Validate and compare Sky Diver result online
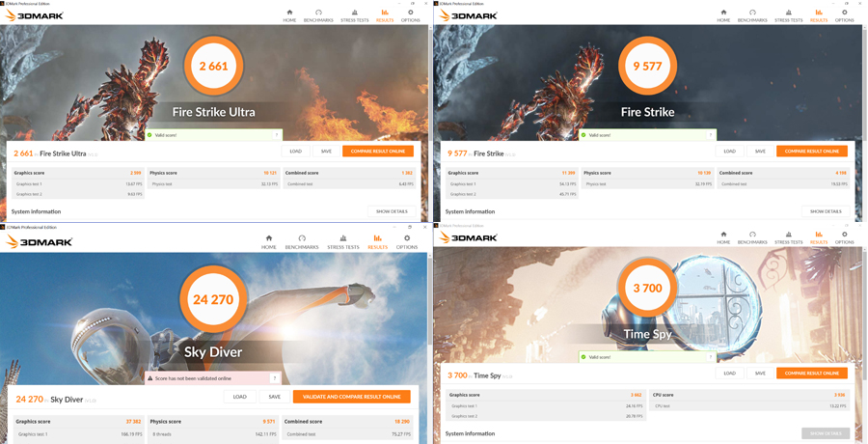868x444 pixels. 352,397
